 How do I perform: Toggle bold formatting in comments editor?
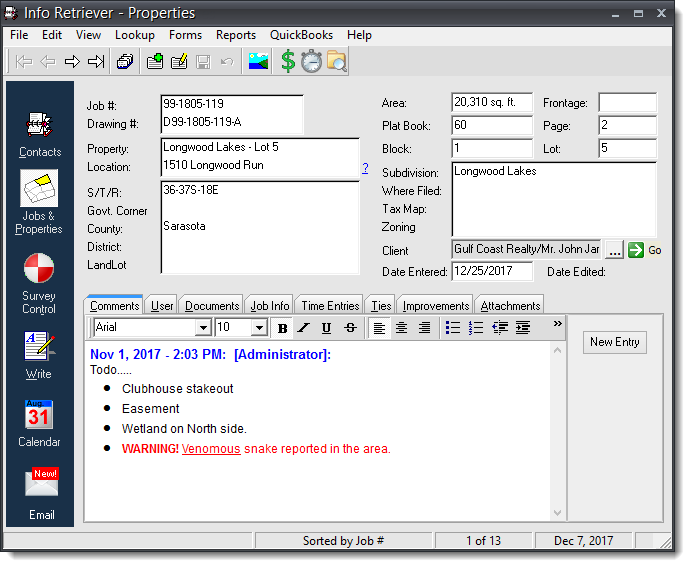tap(283, 328)
